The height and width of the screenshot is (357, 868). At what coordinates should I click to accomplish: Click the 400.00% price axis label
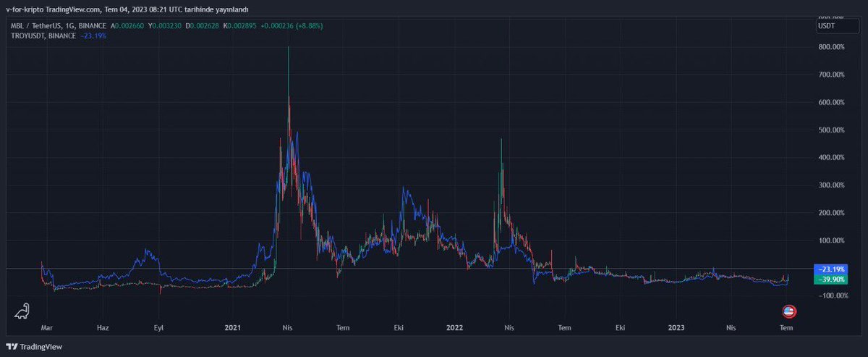pos(830,157)
